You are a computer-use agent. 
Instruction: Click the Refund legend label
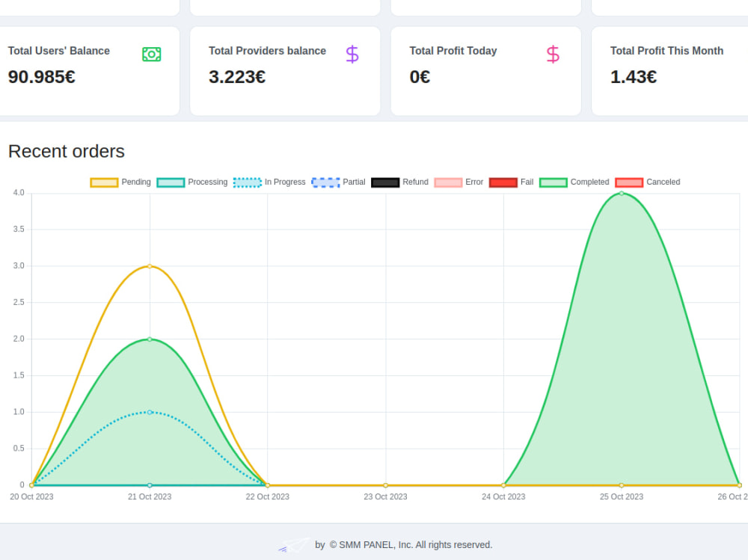pos(415,182)
